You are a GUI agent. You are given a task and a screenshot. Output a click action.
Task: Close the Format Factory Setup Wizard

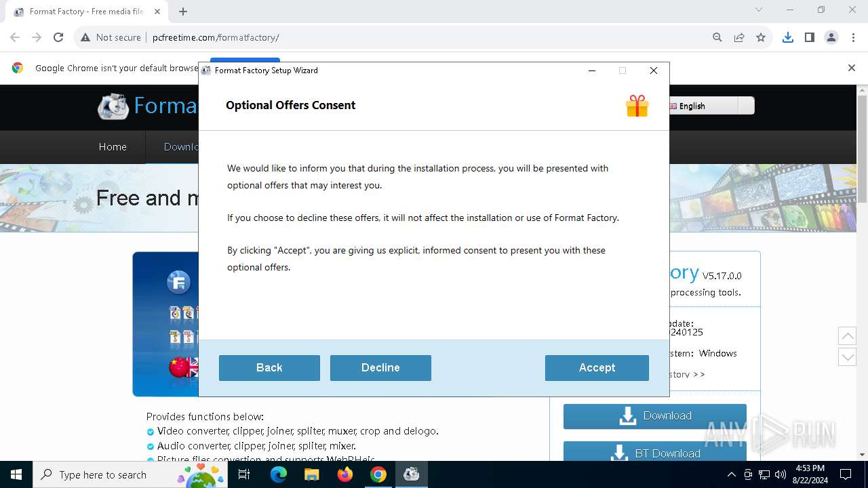click(654, 70)
